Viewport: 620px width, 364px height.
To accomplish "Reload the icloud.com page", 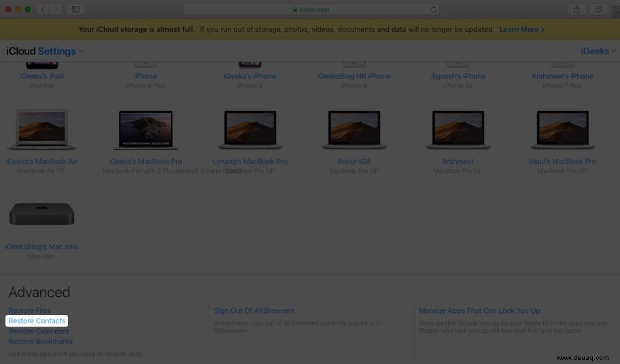I will [x=433, y=10].
